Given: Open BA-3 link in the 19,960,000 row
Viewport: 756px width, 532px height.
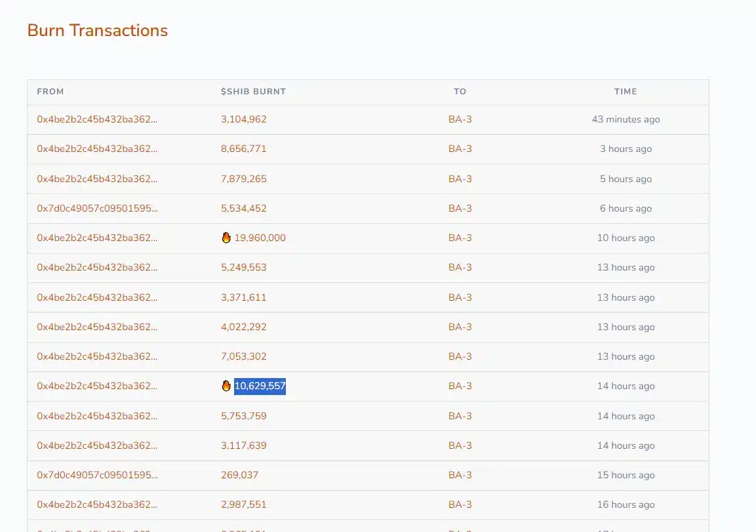Looking at the screenshot, I should coord(460,238).
